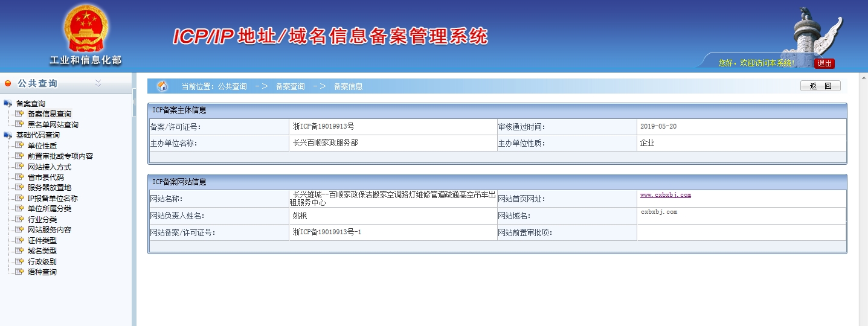Click the page icon beside 行业分类
This screenshot has width=868, height=326.
point(20,219)
